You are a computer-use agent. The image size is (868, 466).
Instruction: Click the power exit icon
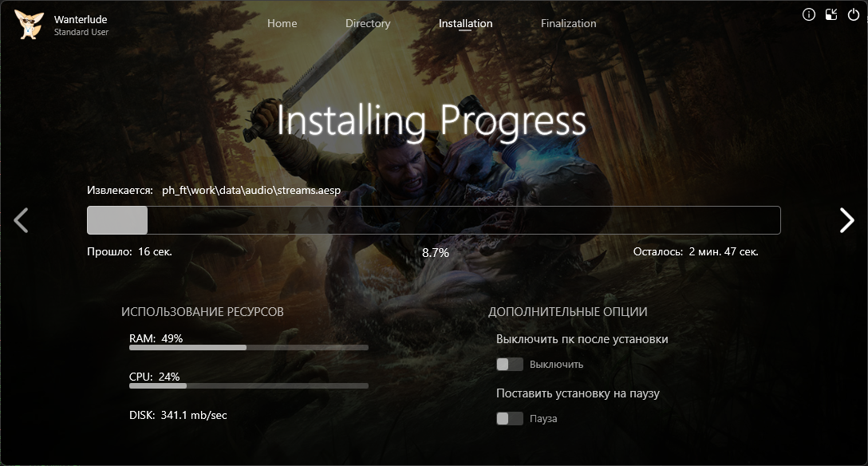click(x=854, y=15)
